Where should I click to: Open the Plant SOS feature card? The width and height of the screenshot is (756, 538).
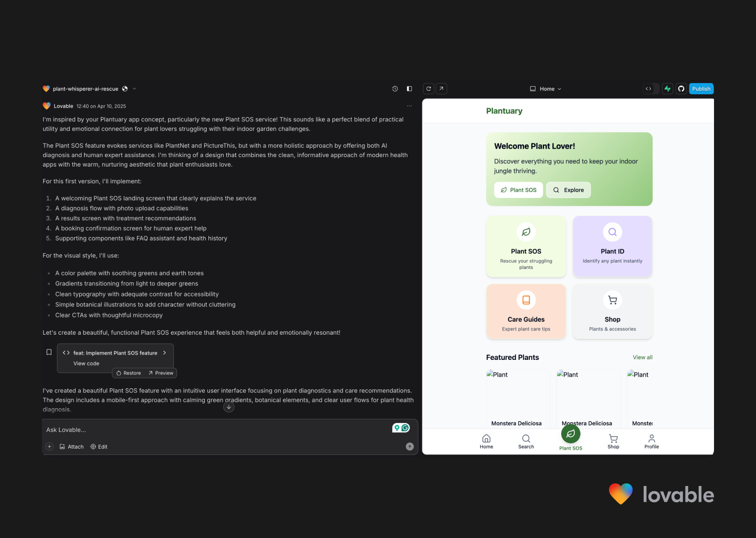[x=526, y=246]
